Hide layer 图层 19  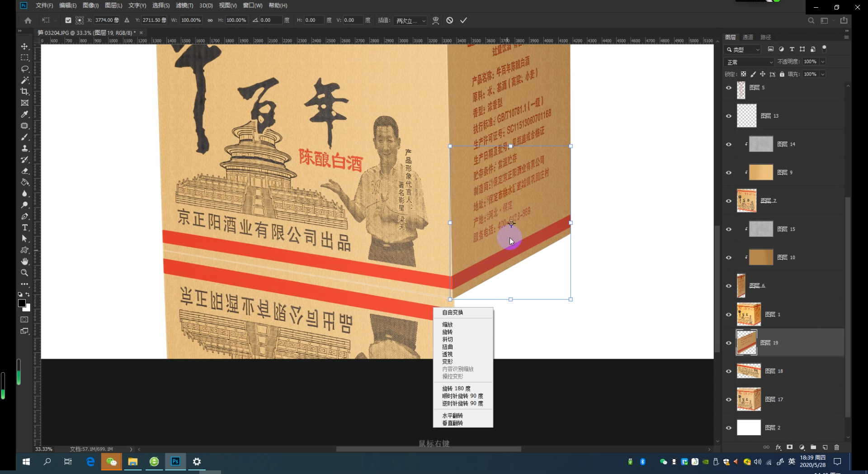(728, 343)
